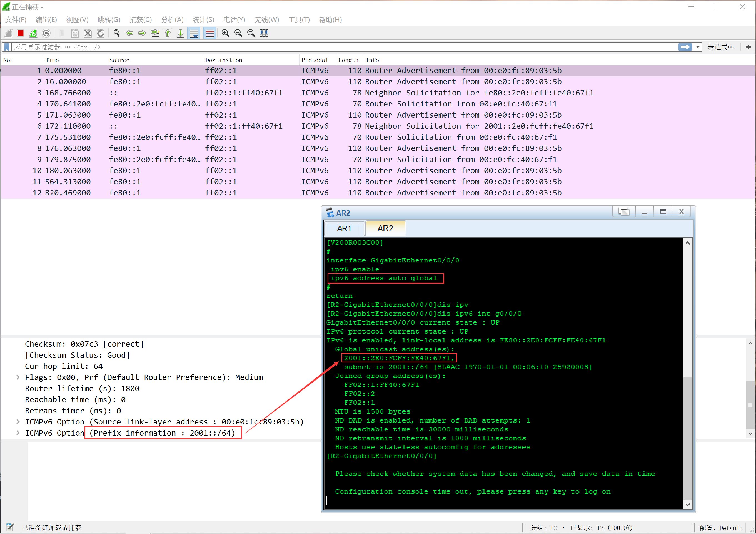Screen dimensions: 756x534
Task: Expand the Flags 0x00 tree item
Action: pyautogui.click(x=18, y=377)
